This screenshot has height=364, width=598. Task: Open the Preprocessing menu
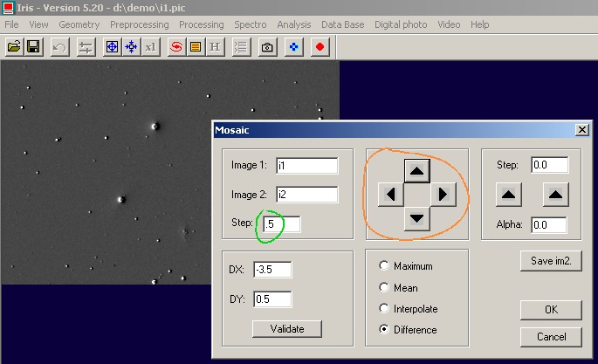(139, 24)
